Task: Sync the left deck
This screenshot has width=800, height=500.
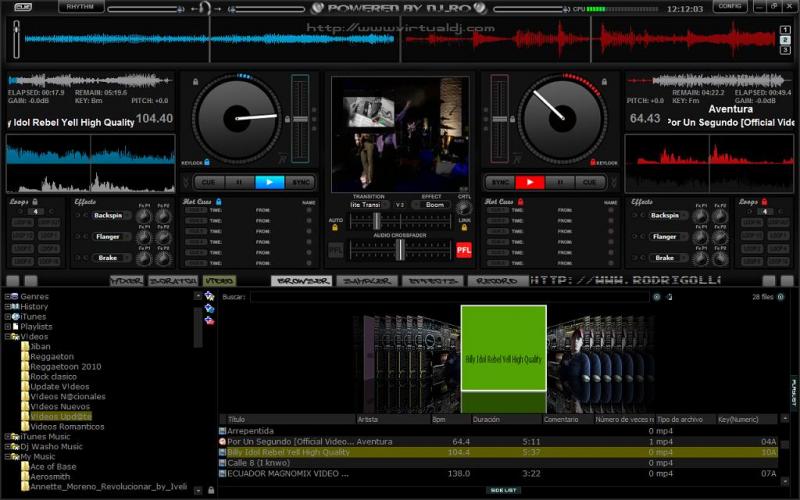Action: pyautogui.click(x=301, y=182)
